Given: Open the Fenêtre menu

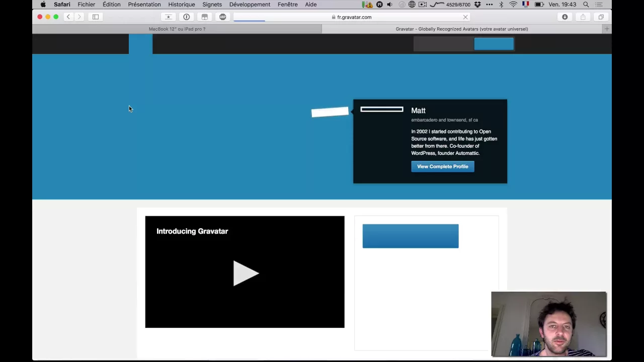Looking at the screenshot, I should (287, 5).
